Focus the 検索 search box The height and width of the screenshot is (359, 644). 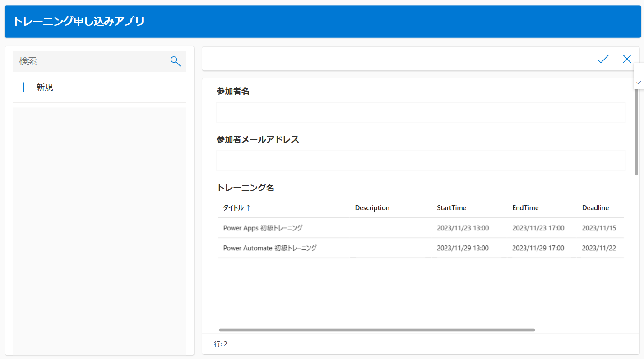99,61
